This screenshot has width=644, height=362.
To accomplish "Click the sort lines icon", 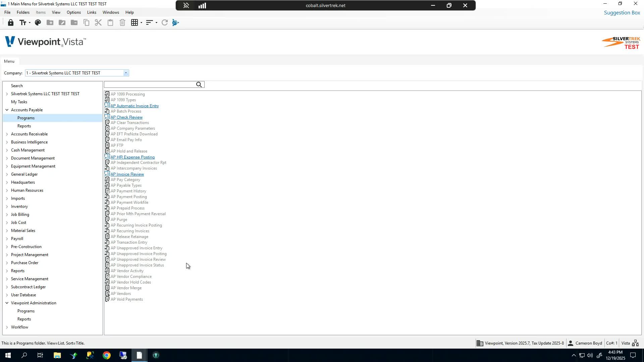I will pos(149,22).
